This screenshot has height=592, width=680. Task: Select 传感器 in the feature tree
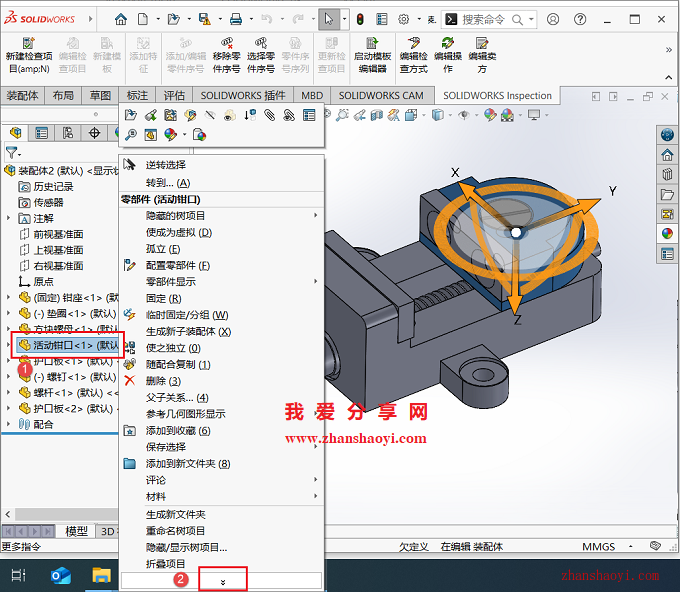click(x=48, y=203)
